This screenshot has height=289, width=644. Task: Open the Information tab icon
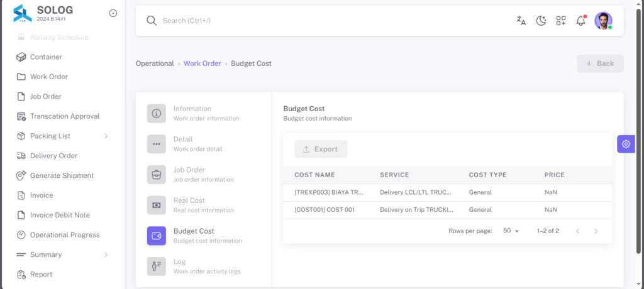[x=157, y=113]
